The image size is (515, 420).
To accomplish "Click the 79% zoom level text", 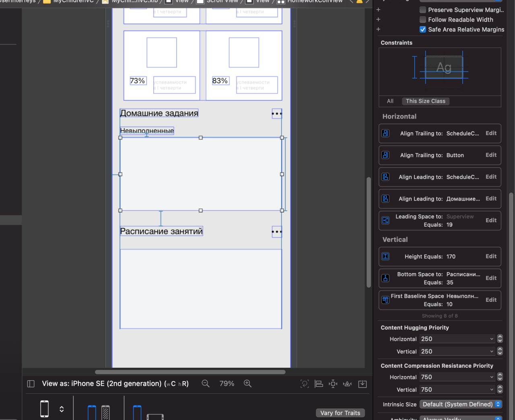I will [x=227, y=383].
